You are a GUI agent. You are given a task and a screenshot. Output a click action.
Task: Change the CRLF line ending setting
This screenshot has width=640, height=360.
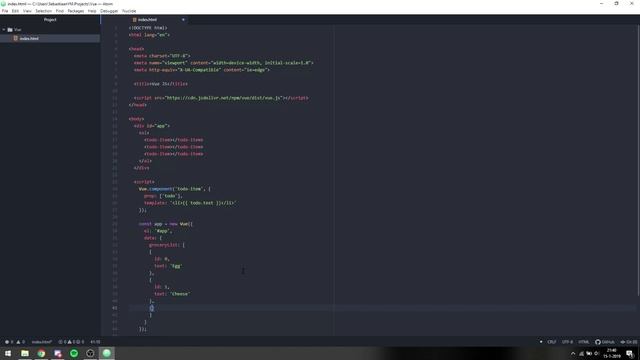click(x=551, y=342)
